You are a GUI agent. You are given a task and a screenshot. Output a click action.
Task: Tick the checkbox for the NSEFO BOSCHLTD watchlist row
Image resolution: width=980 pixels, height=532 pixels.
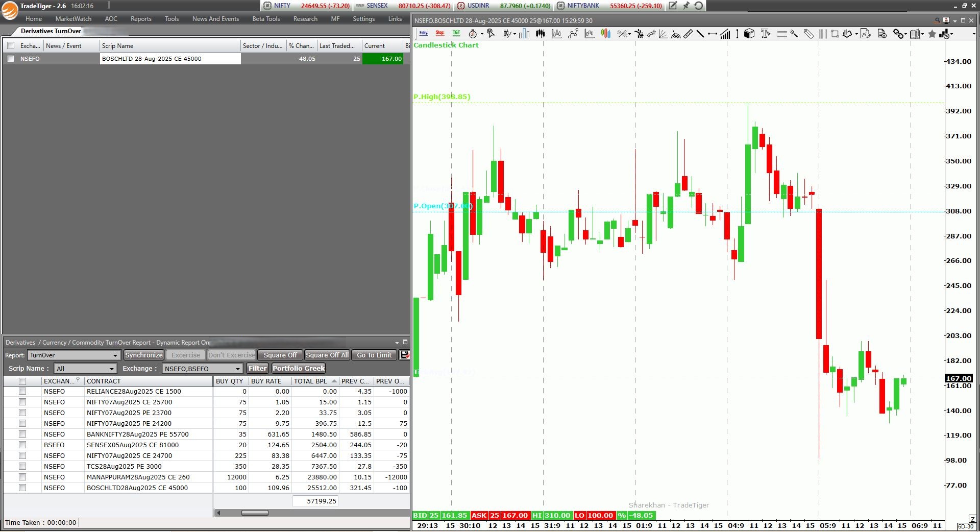click(x=11, y=59)
